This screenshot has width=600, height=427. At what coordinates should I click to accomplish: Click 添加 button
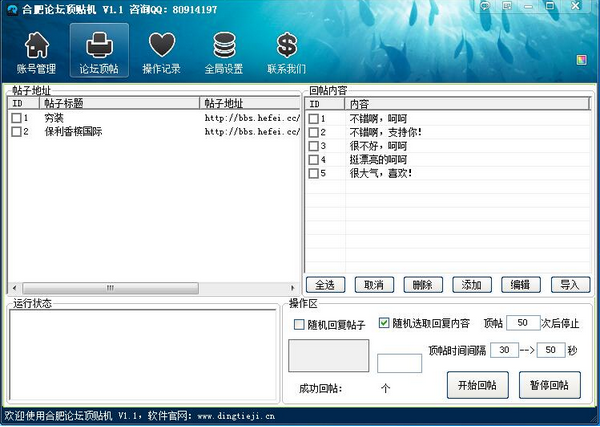(x=472, y=285)
